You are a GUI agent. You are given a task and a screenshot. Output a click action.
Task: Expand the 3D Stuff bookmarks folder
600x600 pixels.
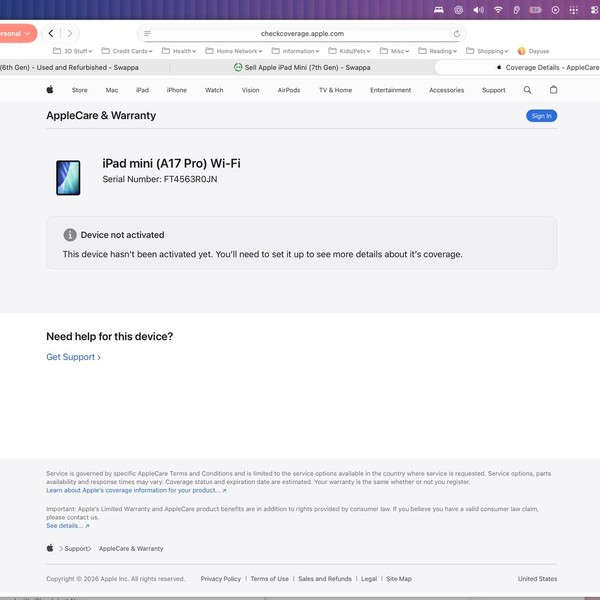point(73,51)
